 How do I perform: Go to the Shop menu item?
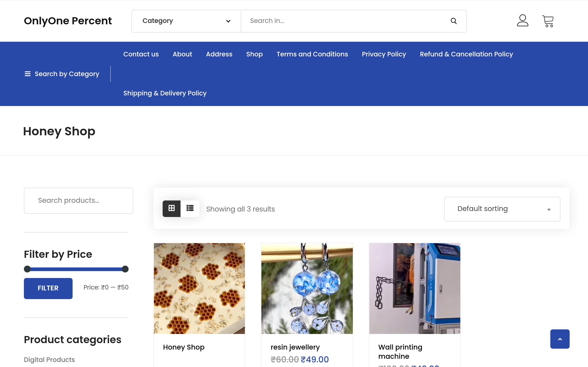[254, 54]
